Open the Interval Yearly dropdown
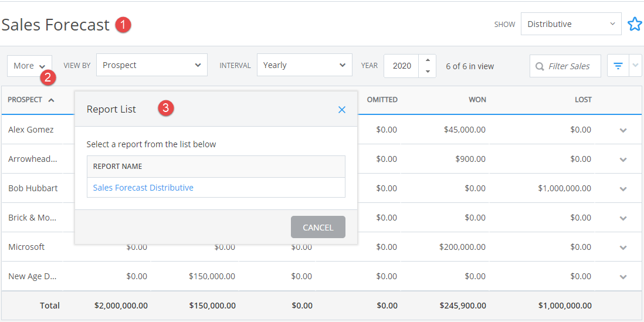 [x=305, y=65]
